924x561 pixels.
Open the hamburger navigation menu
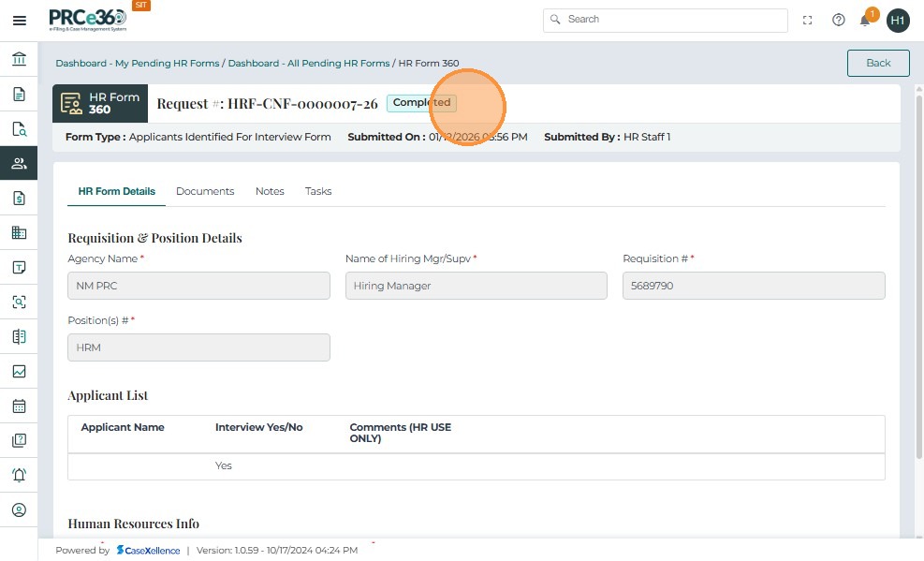(19, 20)
